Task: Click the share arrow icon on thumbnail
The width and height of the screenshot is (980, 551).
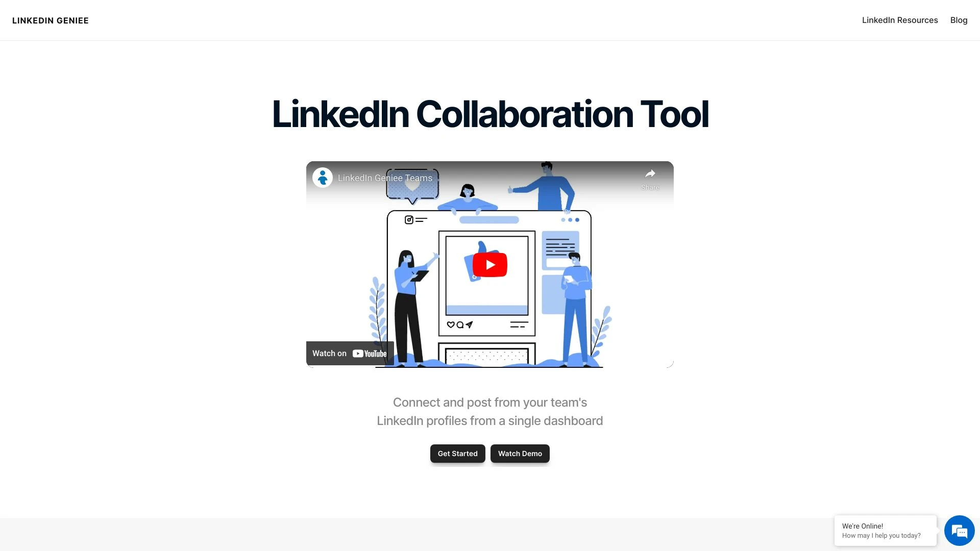Action: 648,175
